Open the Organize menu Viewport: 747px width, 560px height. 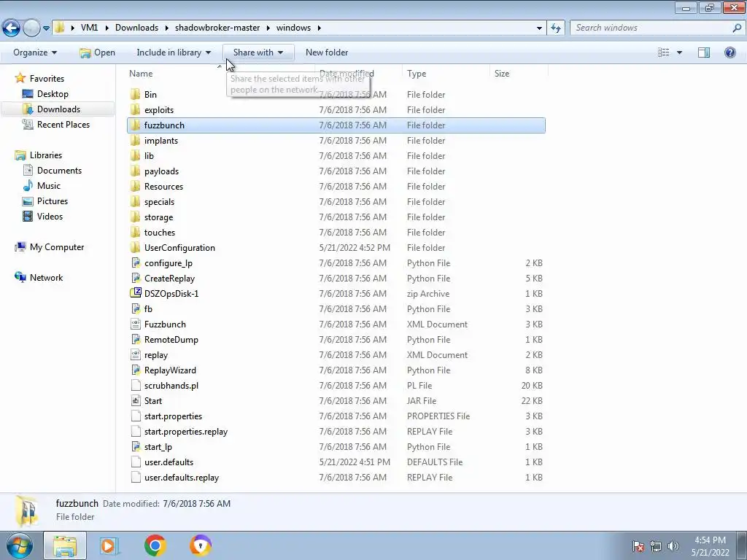tap(35, 52)
